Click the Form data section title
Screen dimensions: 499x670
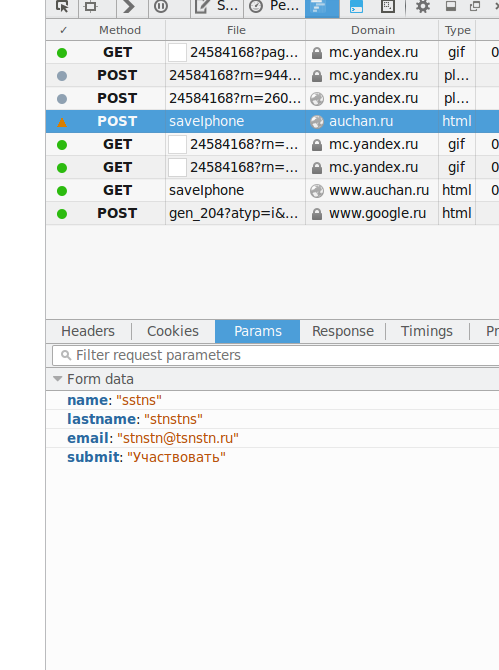(100, 379)
